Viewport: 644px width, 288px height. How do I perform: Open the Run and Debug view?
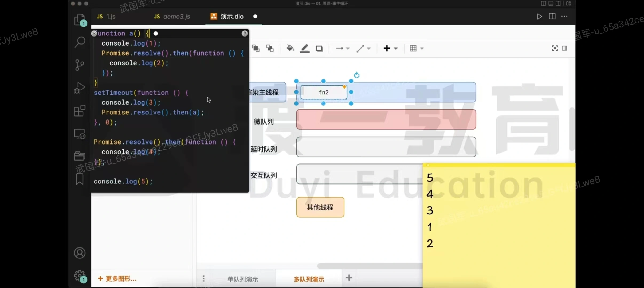80,88
